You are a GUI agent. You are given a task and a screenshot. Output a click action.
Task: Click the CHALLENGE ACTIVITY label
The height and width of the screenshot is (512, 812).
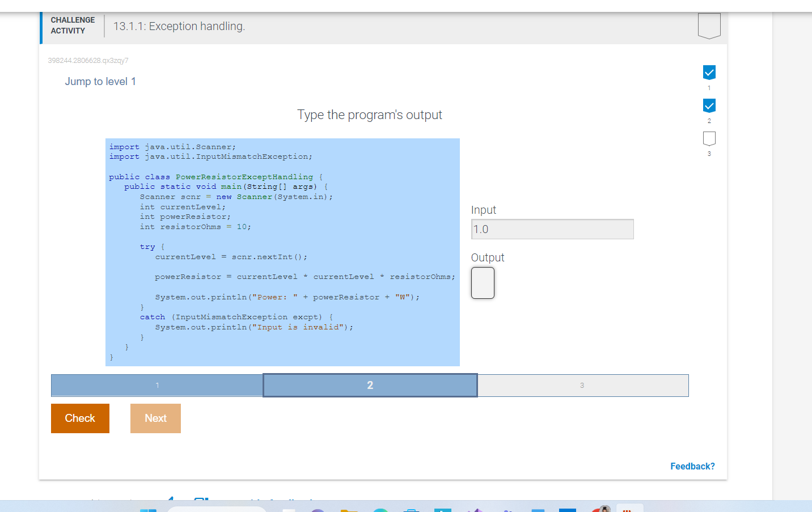point(73,26)
